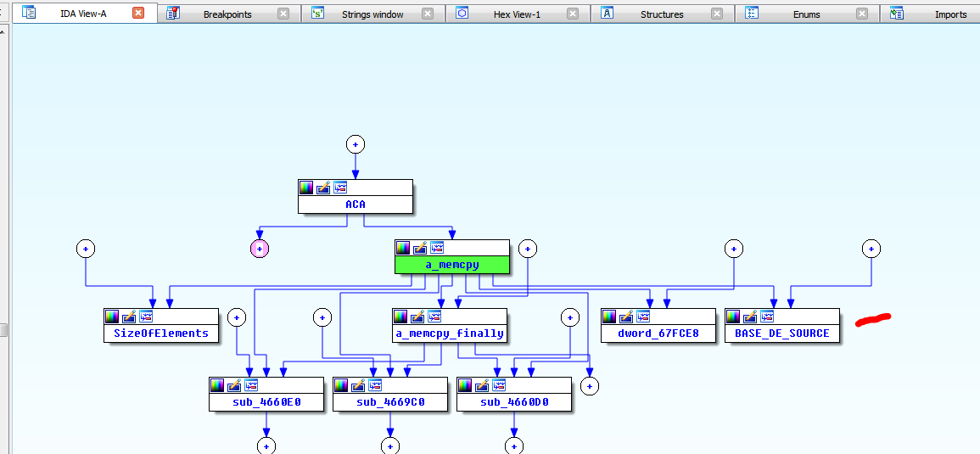Switch to the Structures tab
Viewport: 980px width, 454px height.
(662, 14)
